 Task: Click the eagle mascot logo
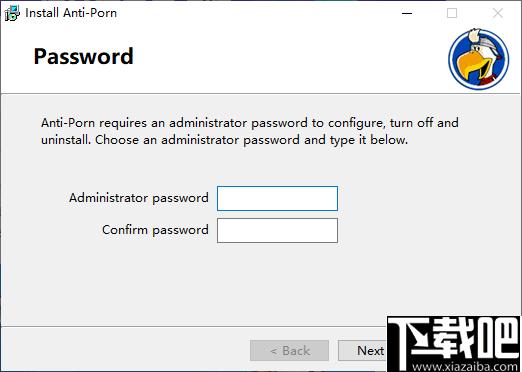pos(479,59)
